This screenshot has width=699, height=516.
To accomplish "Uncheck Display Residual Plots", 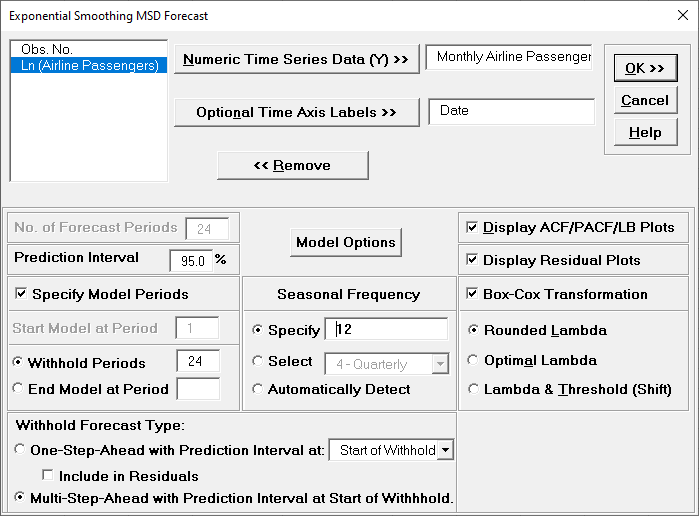I will point(472,260).
